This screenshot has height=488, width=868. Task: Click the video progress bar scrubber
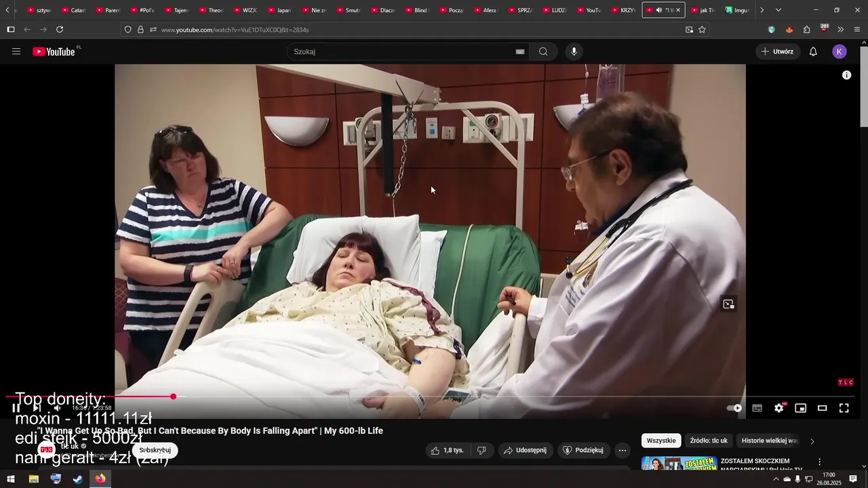(174, 396)
